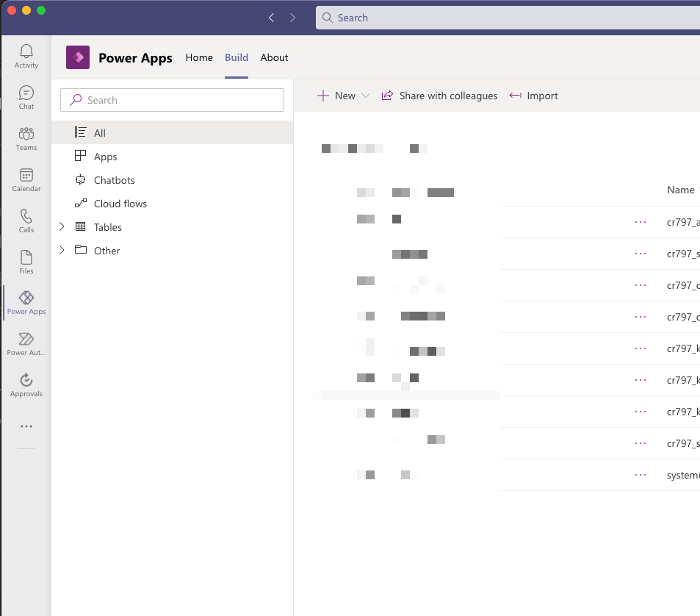Click the Power Apps search box

[172, 99]
